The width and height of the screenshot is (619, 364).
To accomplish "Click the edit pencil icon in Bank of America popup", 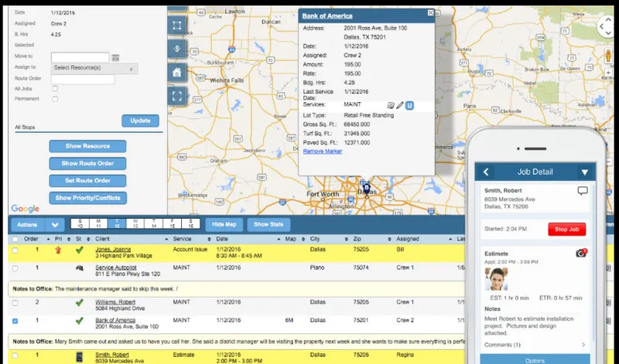I will (400, 105).
